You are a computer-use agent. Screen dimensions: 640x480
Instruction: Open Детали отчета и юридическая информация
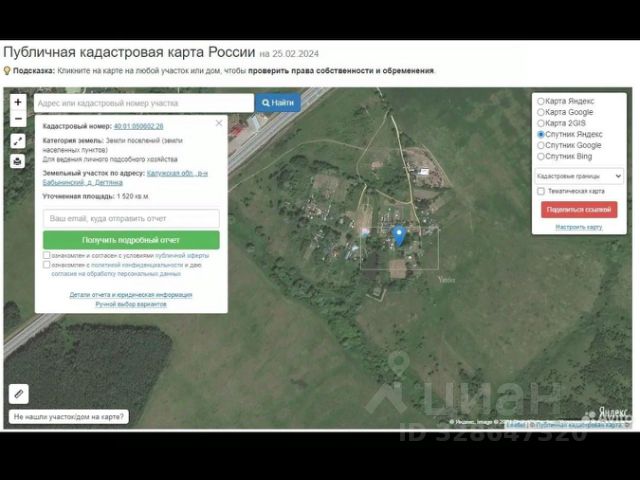point(131,295)
